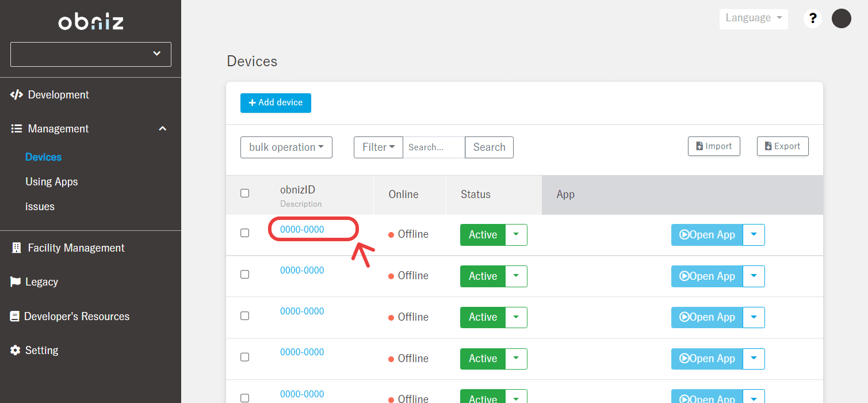Expand the Language dropdown
Viewport: 868px width, 403px height.
pyautogui.click(x=753, y=18)
